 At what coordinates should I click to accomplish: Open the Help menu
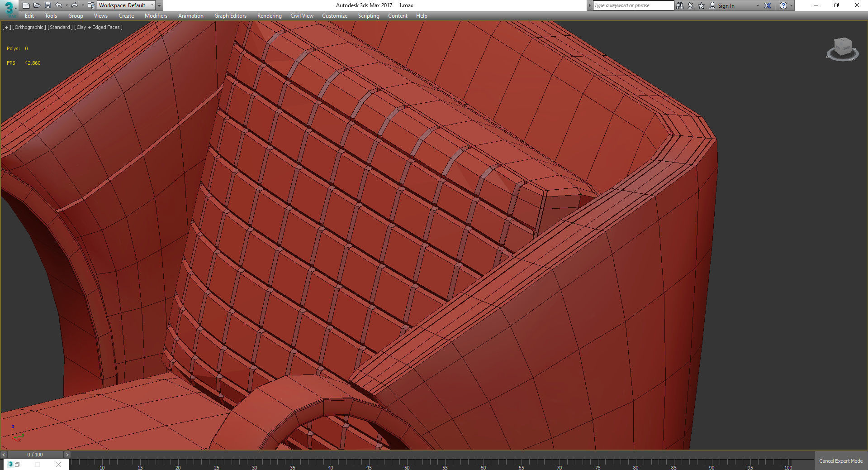pos(422,16)
